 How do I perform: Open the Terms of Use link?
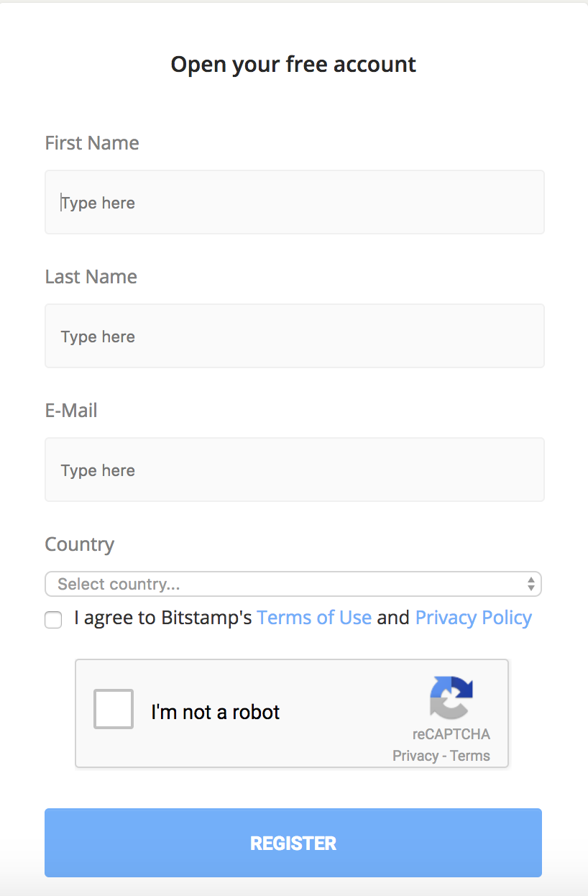click(314, 618)
